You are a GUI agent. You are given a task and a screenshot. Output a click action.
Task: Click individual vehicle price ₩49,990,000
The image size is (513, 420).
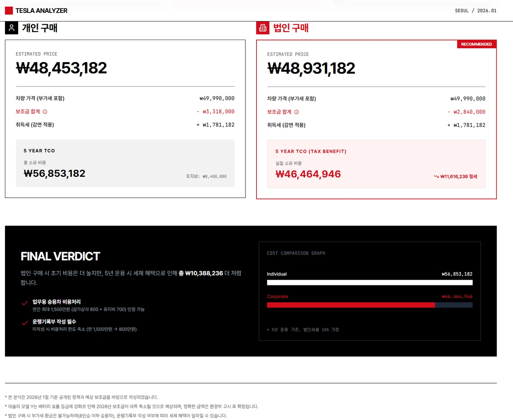tap(217, 98)
